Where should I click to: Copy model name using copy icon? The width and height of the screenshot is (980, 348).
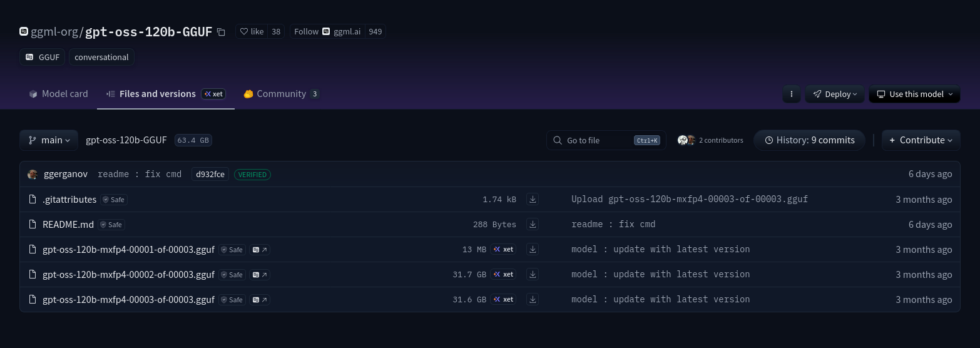(x=221, y=32)
